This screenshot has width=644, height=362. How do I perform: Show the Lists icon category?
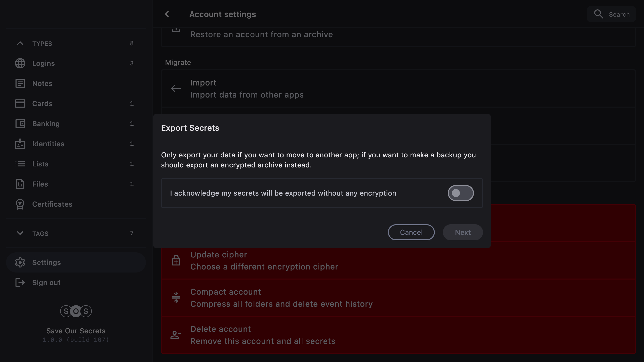(20, 164)
